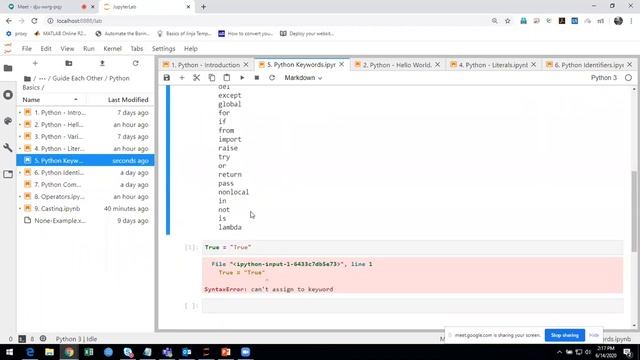
Task: Close the 5. Python Keywords.ipynb tab
Action: tap(342, 64)
